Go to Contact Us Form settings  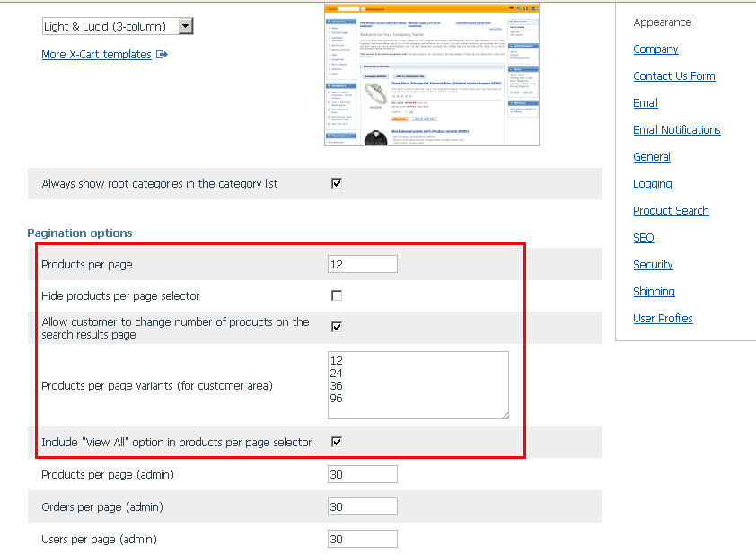[673, 76]
